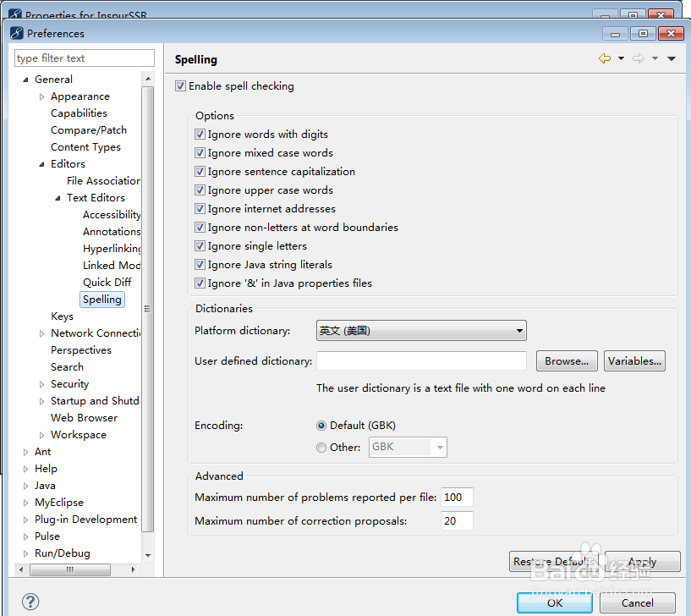The width and height of the screenshot is (691, 616).
Task: Toggle Ignore words with digits
Action: 200,134
